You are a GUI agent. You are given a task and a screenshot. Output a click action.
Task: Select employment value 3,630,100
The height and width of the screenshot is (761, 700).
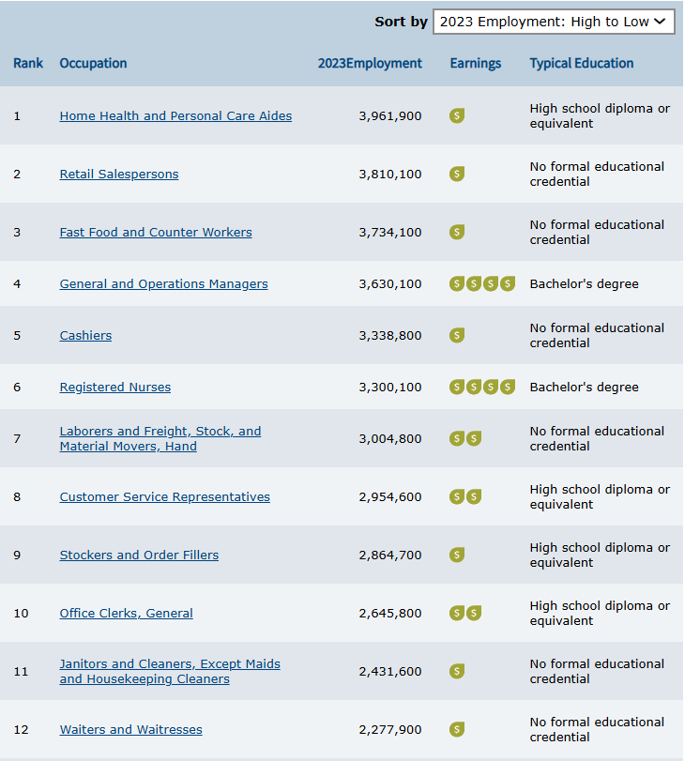click(x=390, y=284)
